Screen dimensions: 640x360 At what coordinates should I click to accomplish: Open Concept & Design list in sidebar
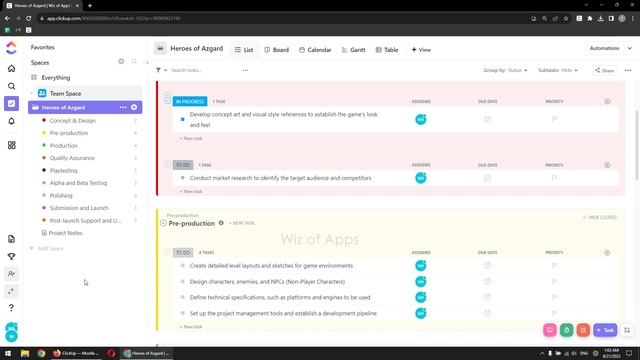73,120
